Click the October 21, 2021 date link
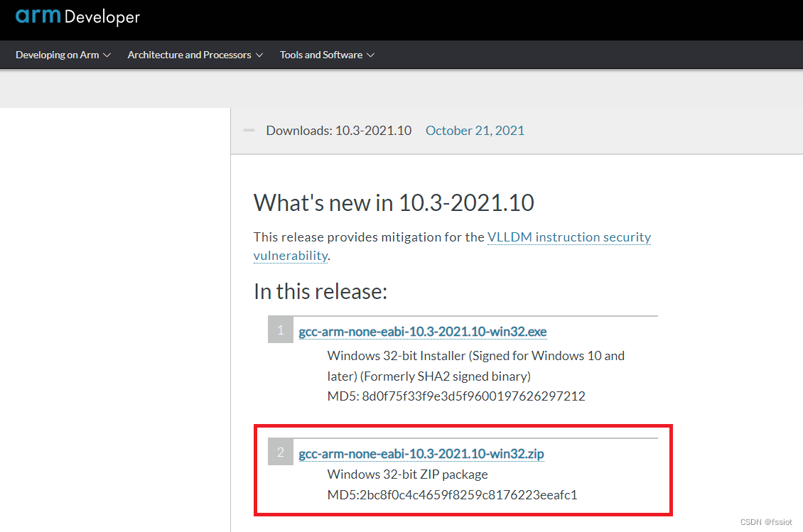Viewport: 803px width, 532px height. tap(475, 131)
